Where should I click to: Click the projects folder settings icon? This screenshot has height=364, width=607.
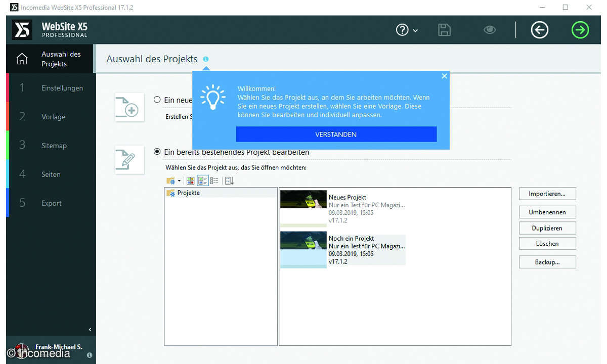click(170, 180)
